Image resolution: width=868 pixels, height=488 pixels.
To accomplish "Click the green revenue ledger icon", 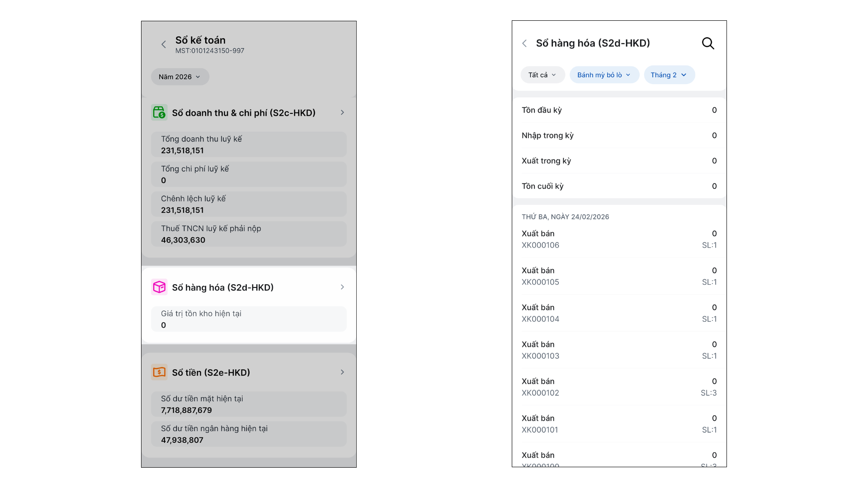I will click(159, 113).
